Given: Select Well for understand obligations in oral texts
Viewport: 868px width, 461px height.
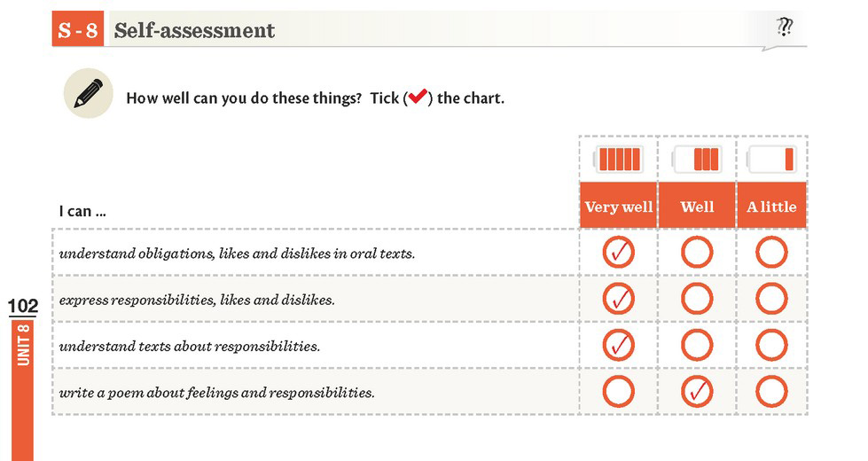Looking at the screenshot, I should (x=697, y=253).
